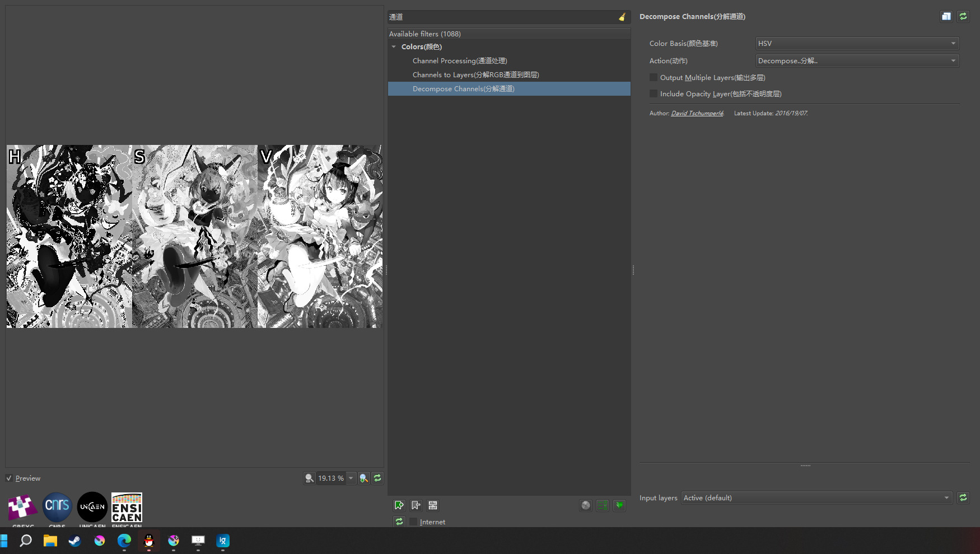Select Channel Processing filter in list
This screenshot has height=554, width=980.
(459, 60)
